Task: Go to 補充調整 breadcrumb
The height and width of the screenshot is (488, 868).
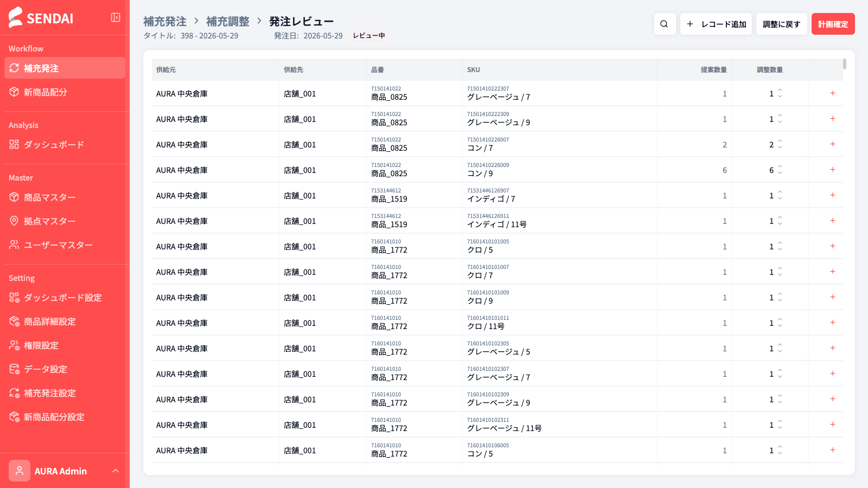Action: tap(228, 21)
